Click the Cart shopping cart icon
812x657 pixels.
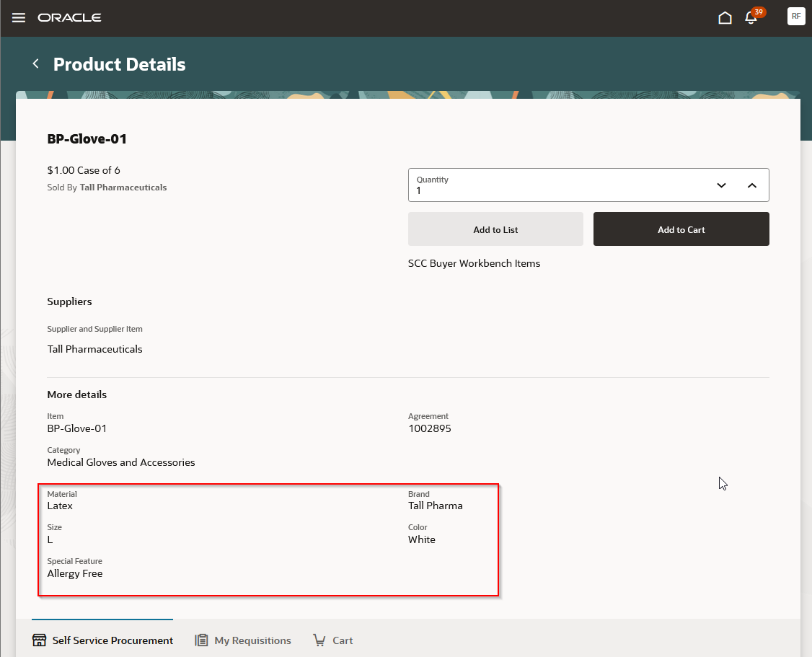[319, 640]
